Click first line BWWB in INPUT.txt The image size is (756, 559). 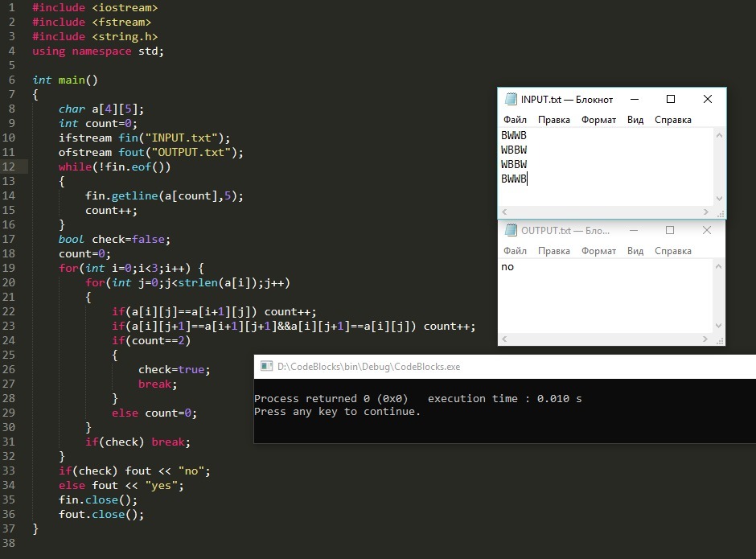pos(513,136)
